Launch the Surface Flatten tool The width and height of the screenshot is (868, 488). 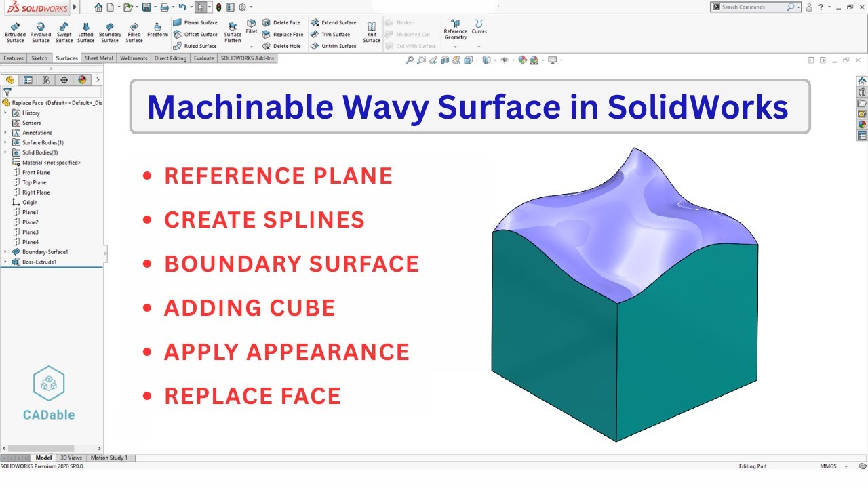click(x=233, y=33)
